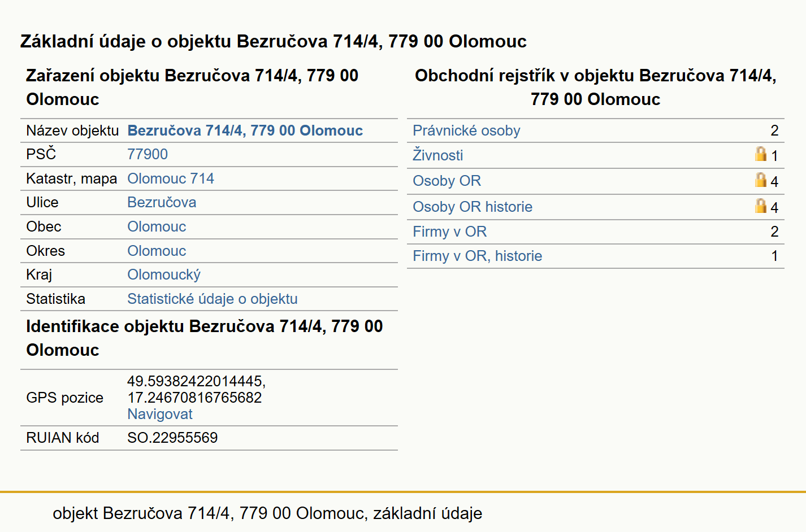The width and height of the screenshot is (806, 532).
Task: Click the Navigovat link under GPS pozice
Action: point(160,414)
